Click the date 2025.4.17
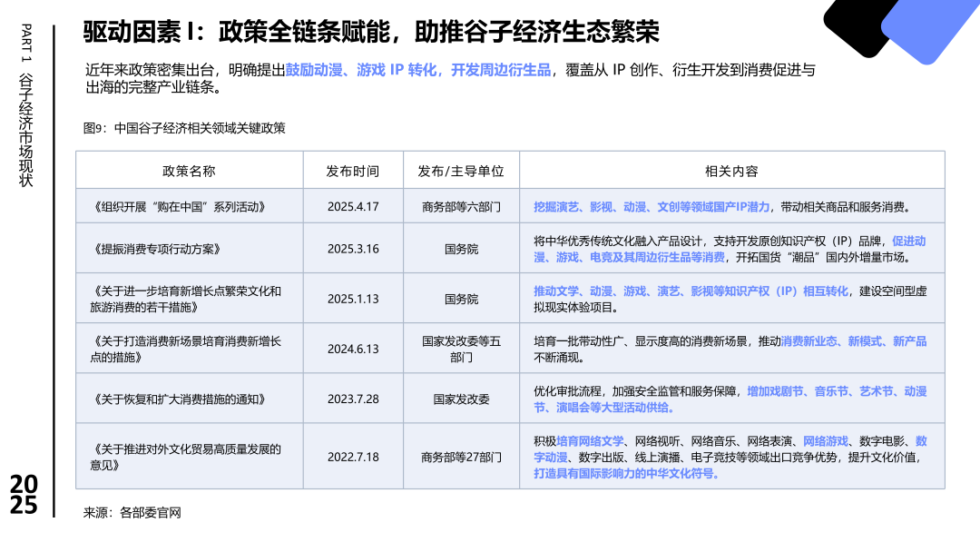The image size is (980, 552). click(353, 207)
